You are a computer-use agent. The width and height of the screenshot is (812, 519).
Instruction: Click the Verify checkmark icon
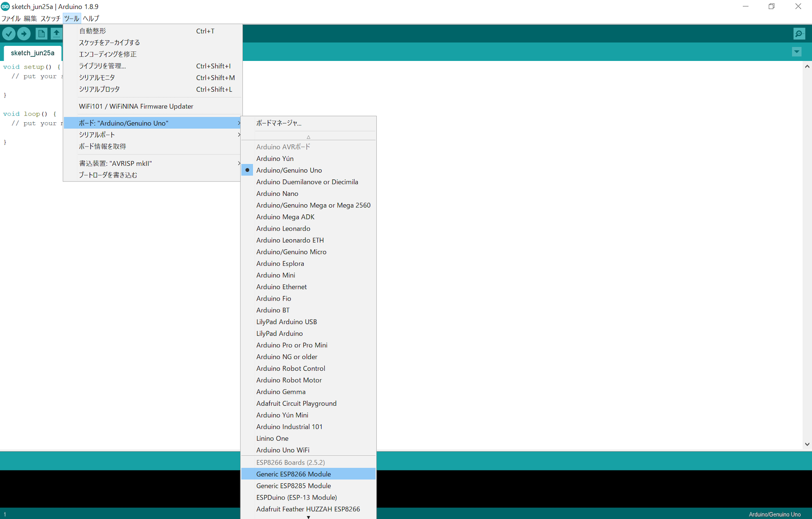(9, 34)
